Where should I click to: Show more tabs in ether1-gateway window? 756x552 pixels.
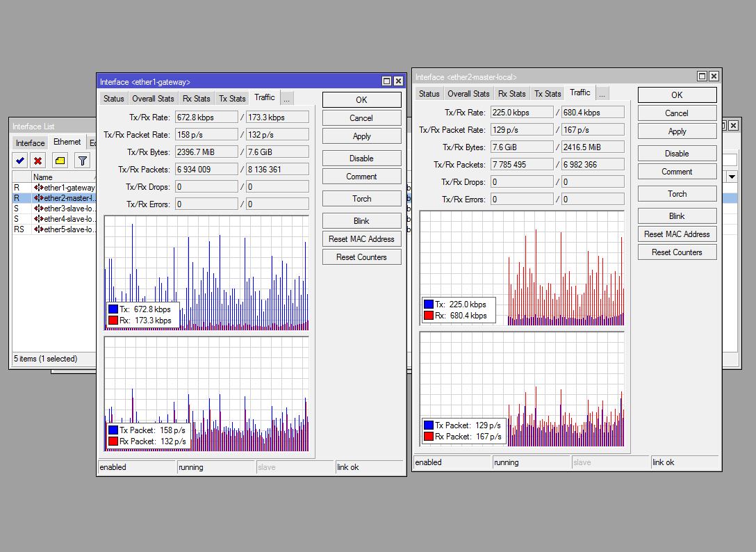tap(286, 99)
